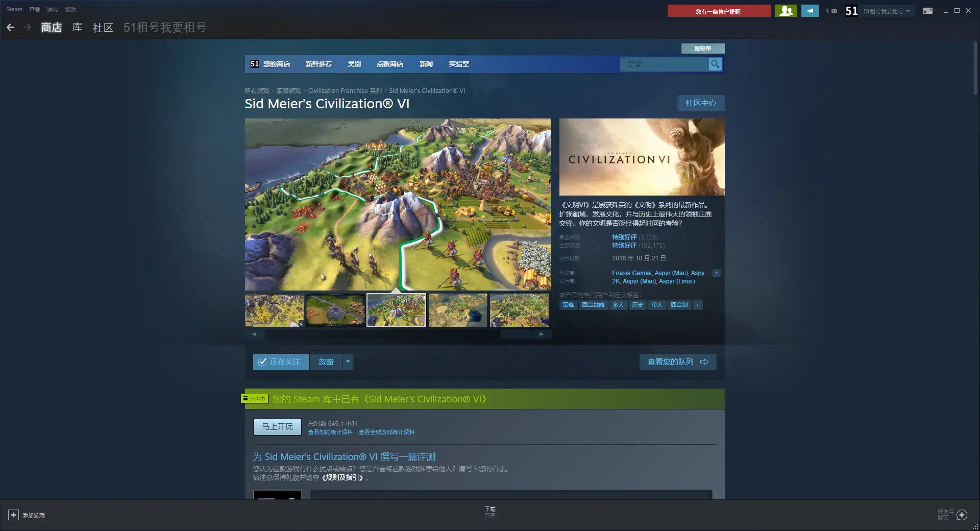The width and height of the screenshot is (980, 531).
Task: Click the 2K publisher link
Action: (616, 281)
